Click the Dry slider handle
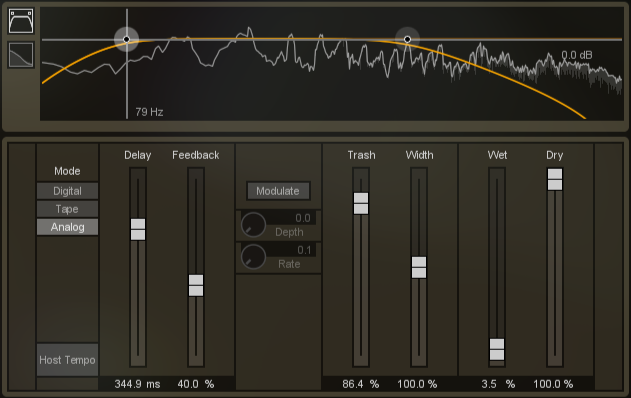 coord(555,179)
